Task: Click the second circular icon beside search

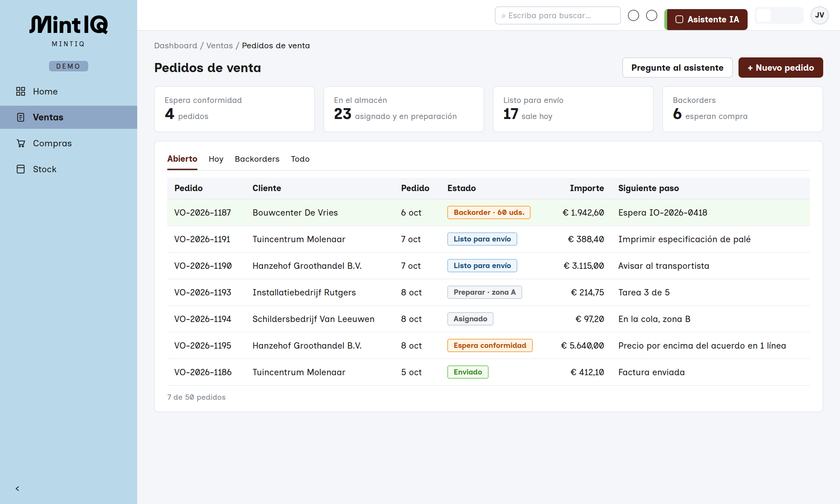Action: point(652,15)
